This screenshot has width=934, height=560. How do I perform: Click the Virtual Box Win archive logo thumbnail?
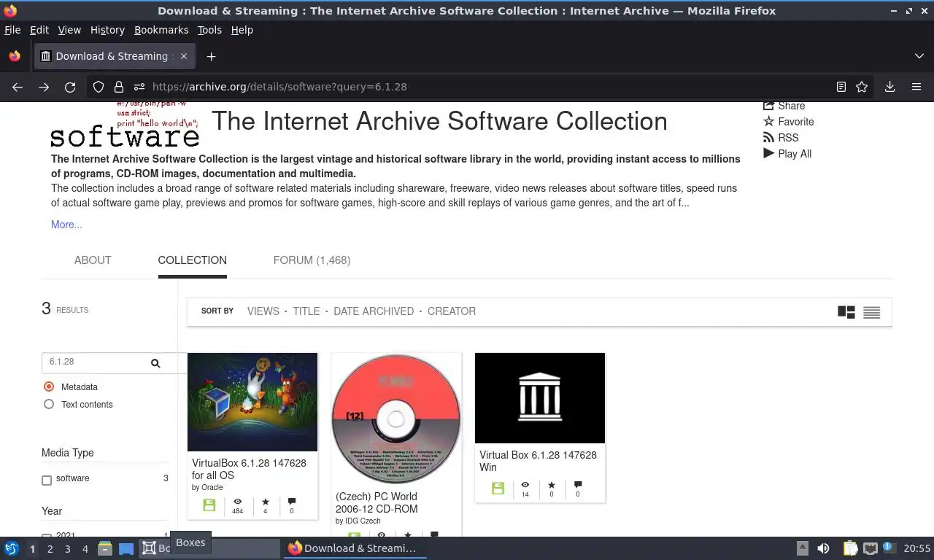(540, 398)
